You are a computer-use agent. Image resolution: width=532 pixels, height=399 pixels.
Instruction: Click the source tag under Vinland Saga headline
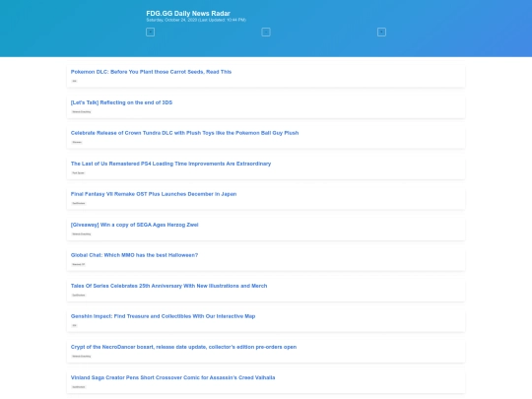79,387
